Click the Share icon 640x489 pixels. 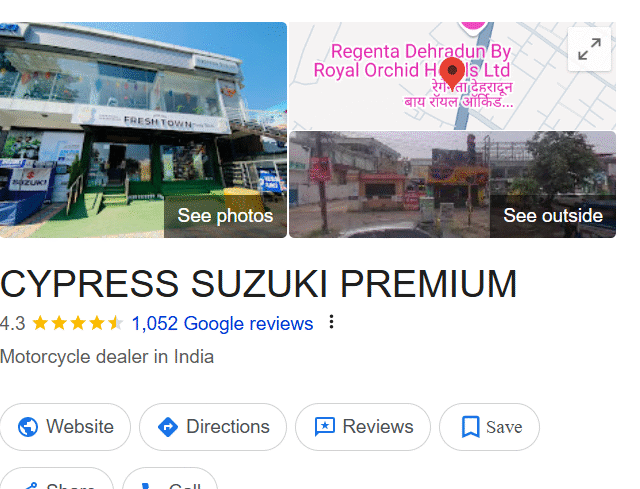click(x=31, y=486)
